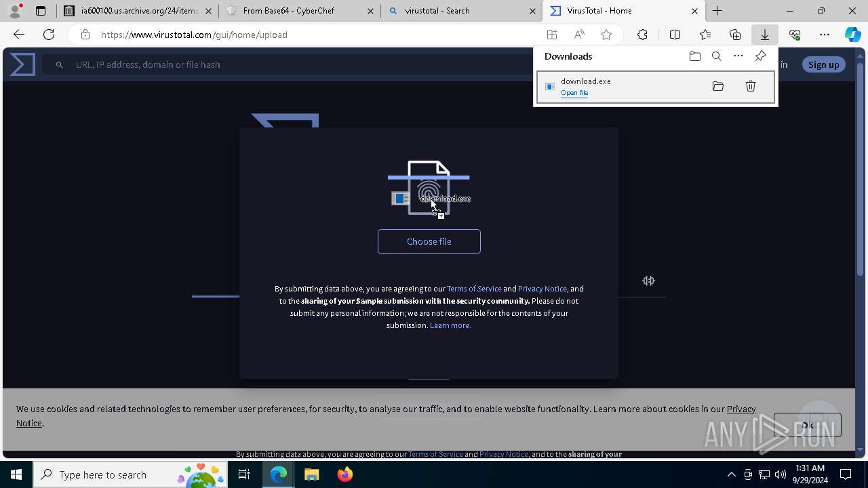The image size is (868, 488).
Task: Click the app available install icon
Action: (552, 35)
